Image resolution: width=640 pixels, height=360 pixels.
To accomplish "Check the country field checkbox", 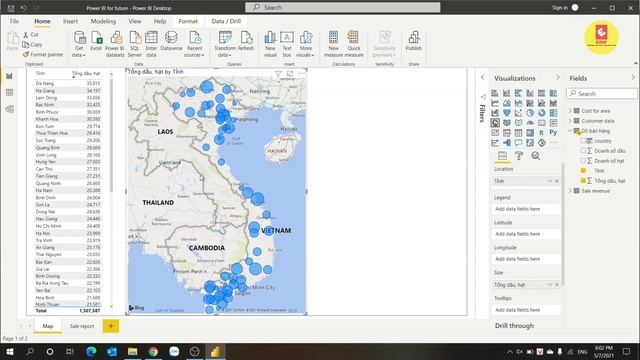I will pyautogui.click(x=583, y=140).
